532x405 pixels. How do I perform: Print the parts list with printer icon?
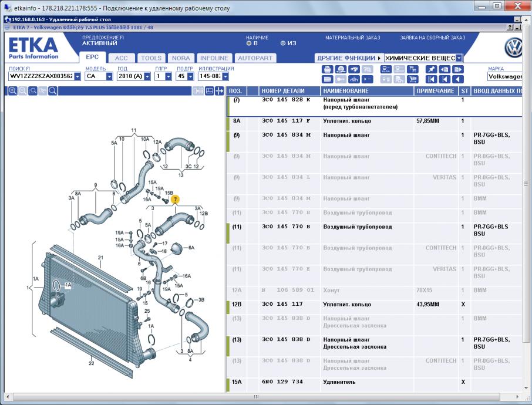coord(327,69)
